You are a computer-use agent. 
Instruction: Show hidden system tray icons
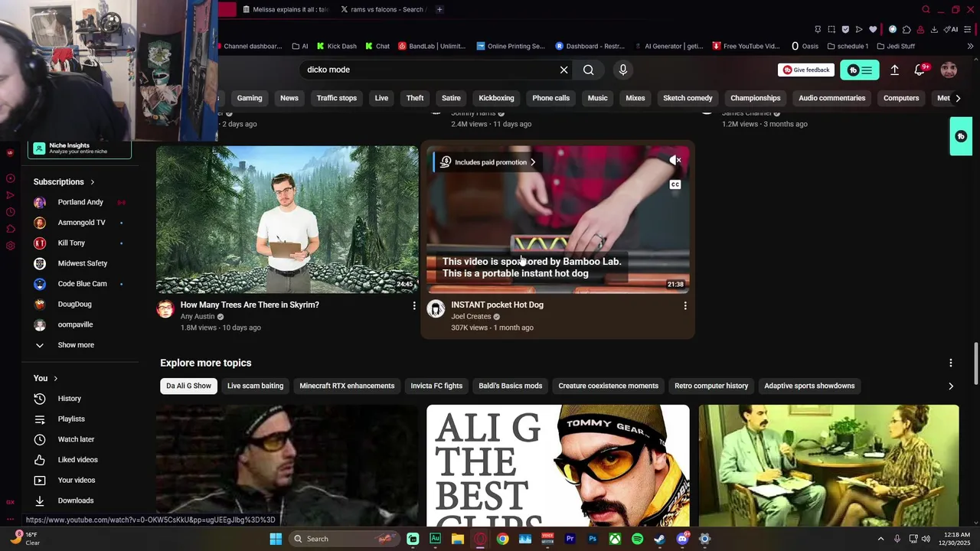tap(880, 539)
